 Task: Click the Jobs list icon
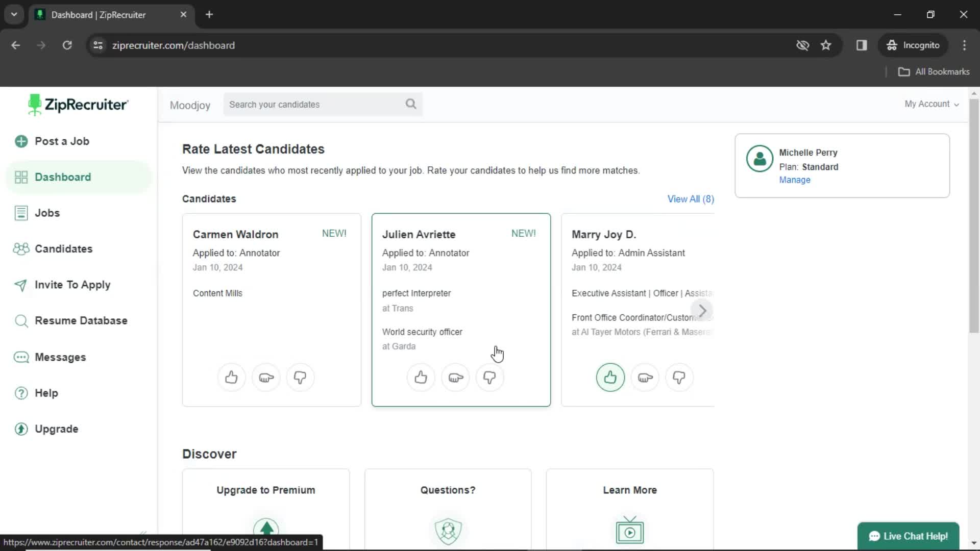click(x=21, y=213)
